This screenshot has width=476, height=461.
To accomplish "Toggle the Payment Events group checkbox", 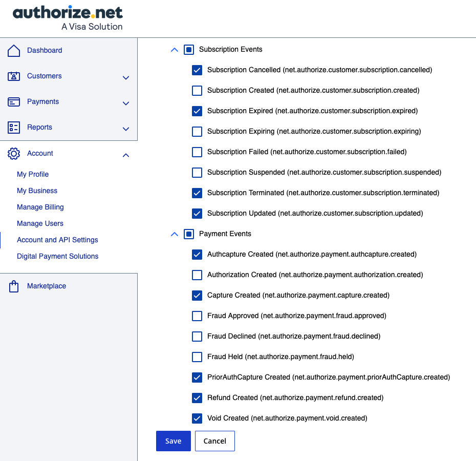I will point(189,234).
